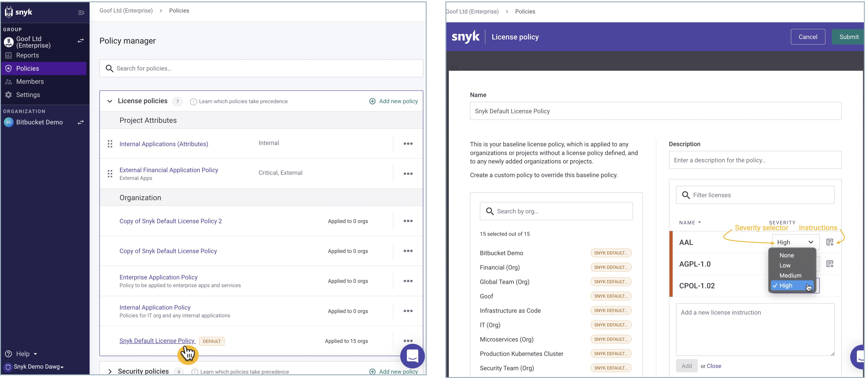Open the AAL severity dropdown showing High
This screenshot has width=868, height=378.
pos(795,242)
